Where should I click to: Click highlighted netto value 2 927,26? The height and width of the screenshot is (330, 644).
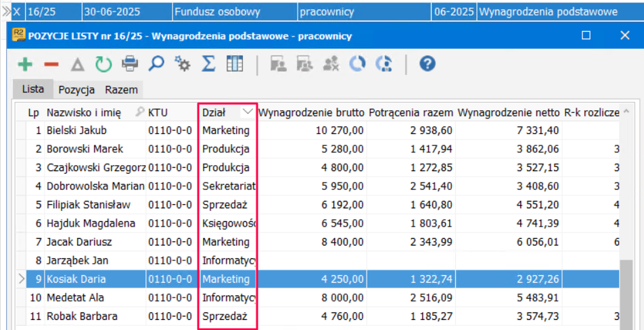(x=538, y=279)
